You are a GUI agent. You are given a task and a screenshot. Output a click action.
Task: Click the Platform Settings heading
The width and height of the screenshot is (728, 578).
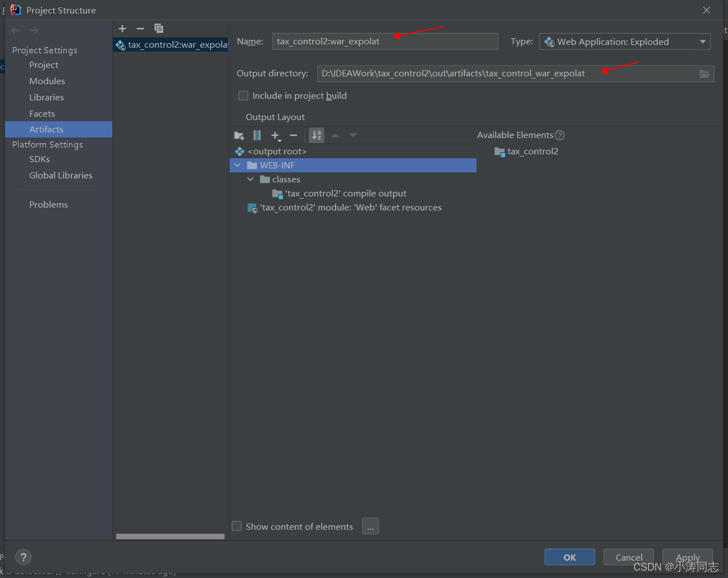[x=48, y=145]
